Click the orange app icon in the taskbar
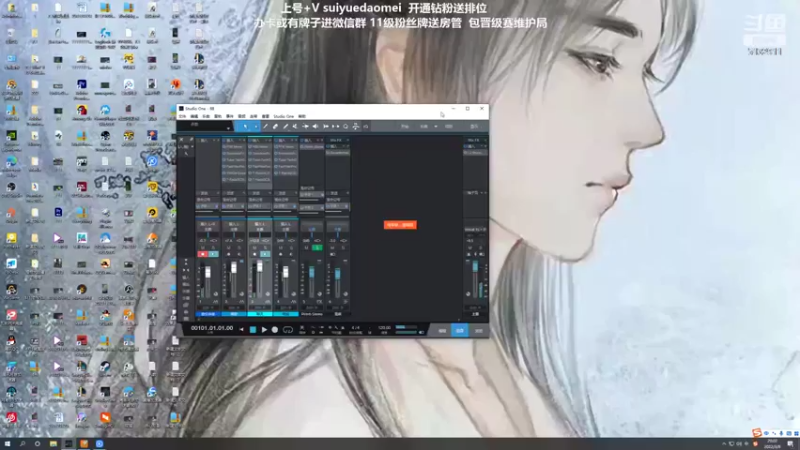 (x=84, y=444)
